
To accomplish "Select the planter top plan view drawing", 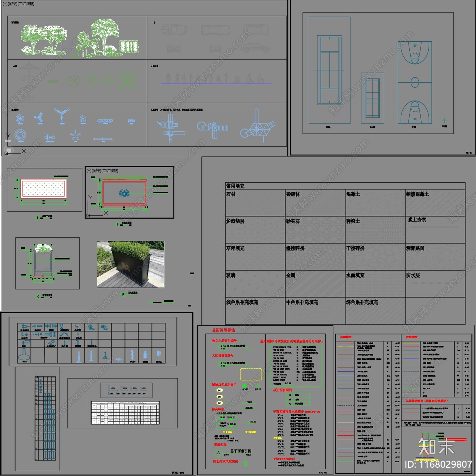I will tap(43, 189).
